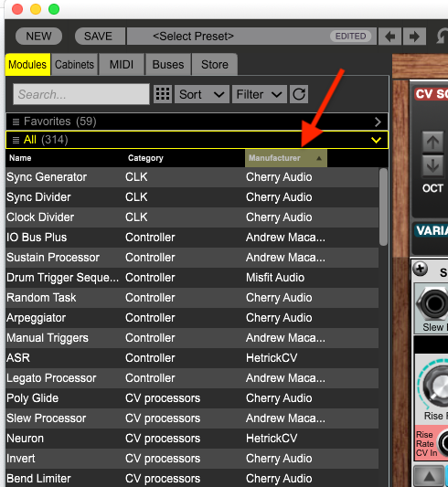
Task: Sort by Category column header
Action: pos(145,158)
